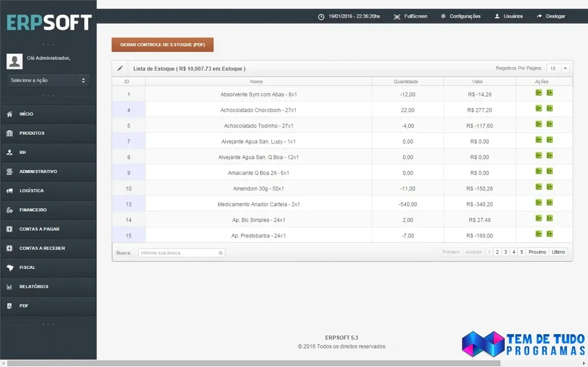Click stock exit icon for Medicamento Anador row
The height and width of the screenshot is (367, 588).
click(x=549, y=202)
